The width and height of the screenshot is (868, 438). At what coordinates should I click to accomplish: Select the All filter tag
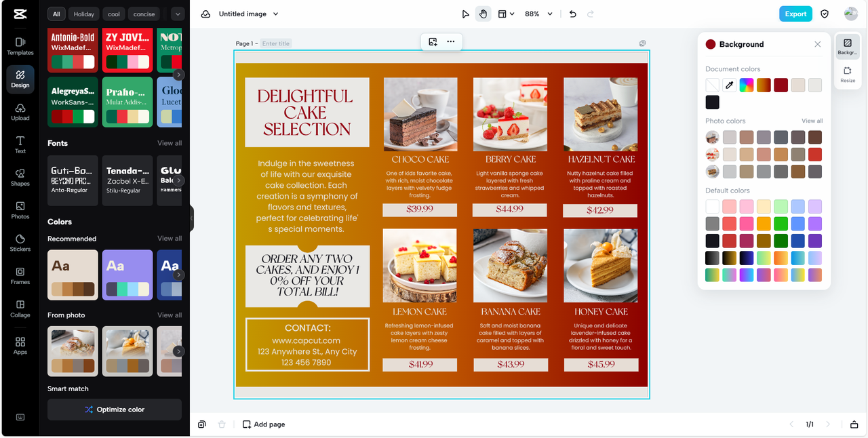tap(56, 14)
